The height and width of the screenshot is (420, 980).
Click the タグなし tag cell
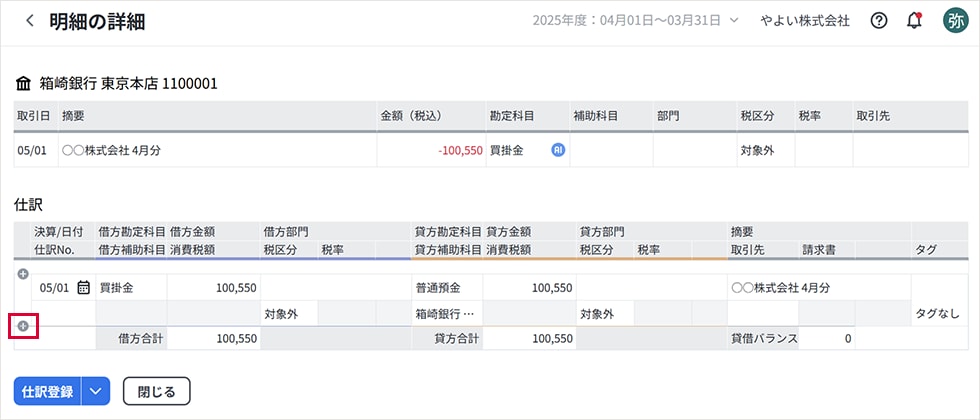click(x=937, y=314)
